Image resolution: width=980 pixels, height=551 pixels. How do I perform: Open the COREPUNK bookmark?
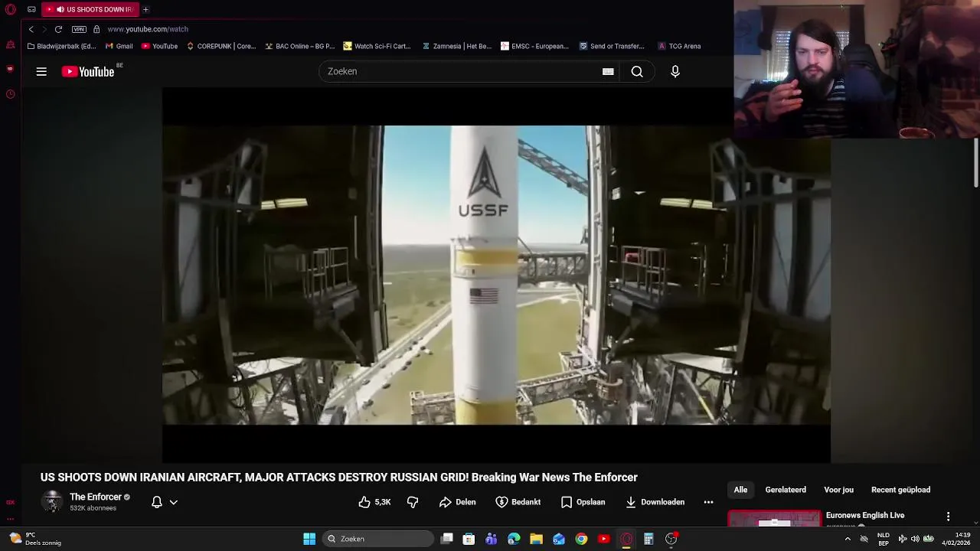pos(221,46)
